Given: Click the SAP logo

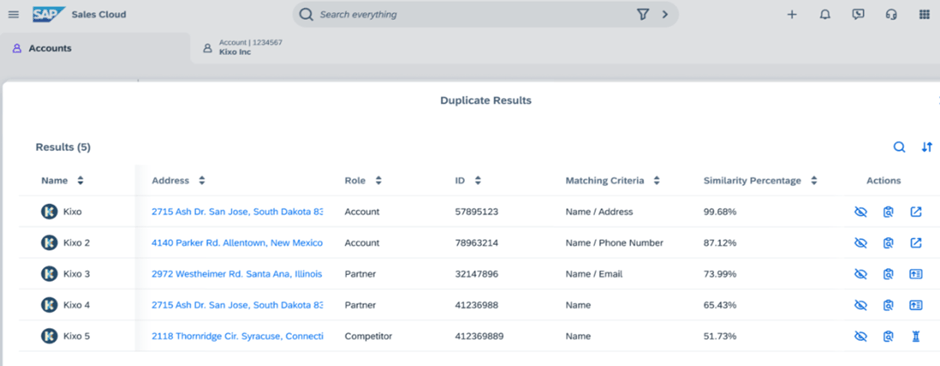Looking at the screenshot, I should coord(49,14).
